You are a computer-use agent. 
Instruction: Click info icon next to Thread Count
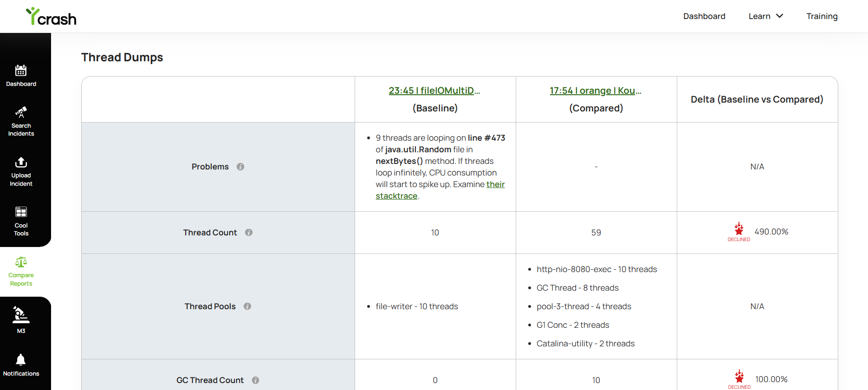pyautogui.click(x=249, y=232)
